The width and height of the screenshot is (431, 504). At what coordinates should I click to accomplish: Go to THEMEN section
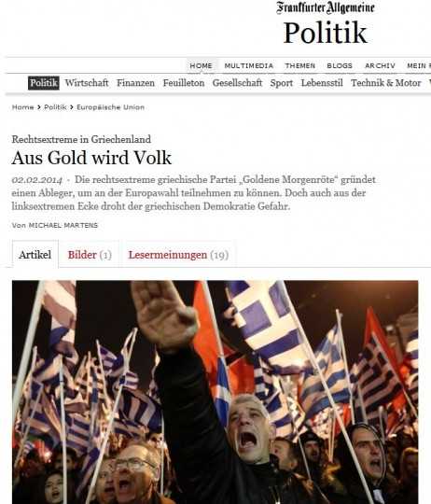[300, 66]
